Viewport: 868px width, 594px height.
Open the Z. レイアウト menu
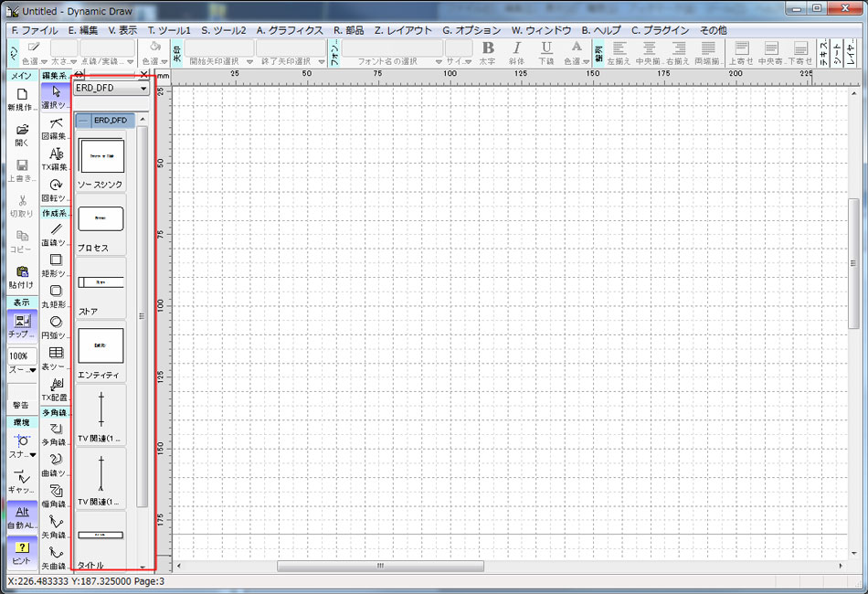click(403, 30)
